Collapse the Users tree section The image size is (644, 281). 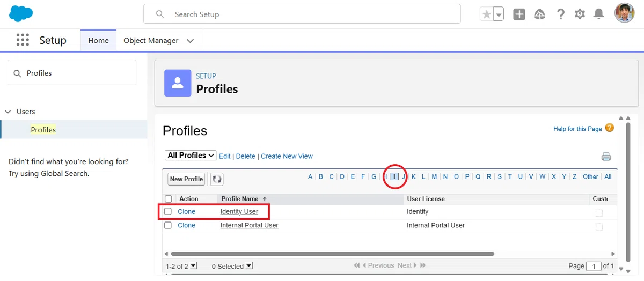pyautogui.click(x=8, y=112)
